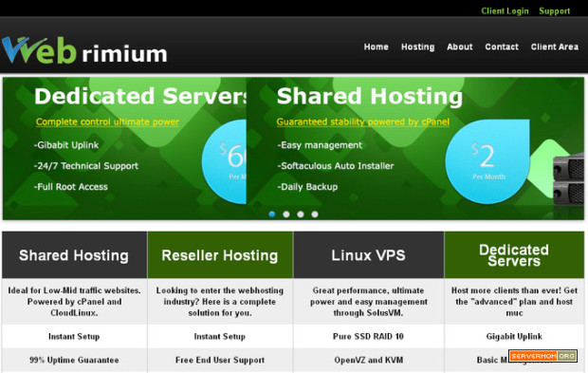Select the fourth slider dot

click(x=315, y=214)
